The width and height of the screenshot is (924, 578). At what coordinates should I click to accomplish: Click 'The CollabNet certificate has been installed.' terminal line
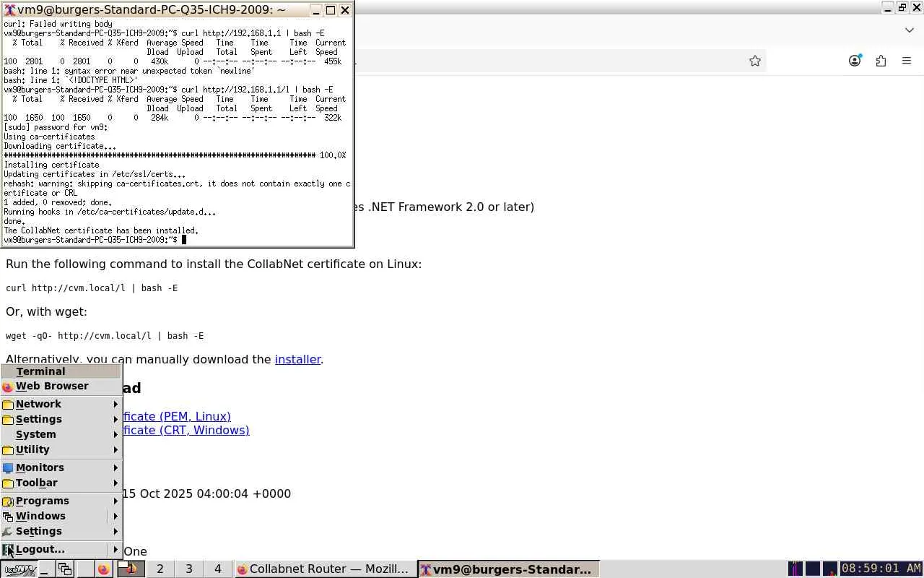pyautogui.click(x=101, y=230)
